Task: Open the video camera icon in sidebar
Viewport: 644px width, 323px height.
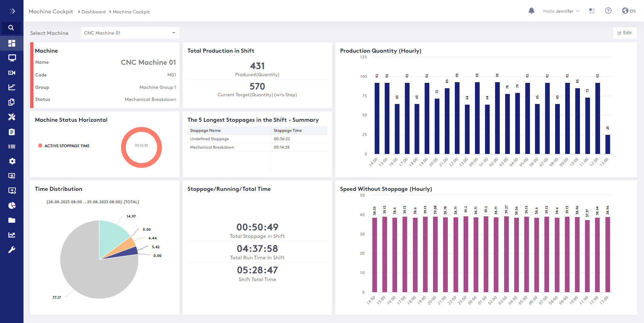Action: point(12,73)
